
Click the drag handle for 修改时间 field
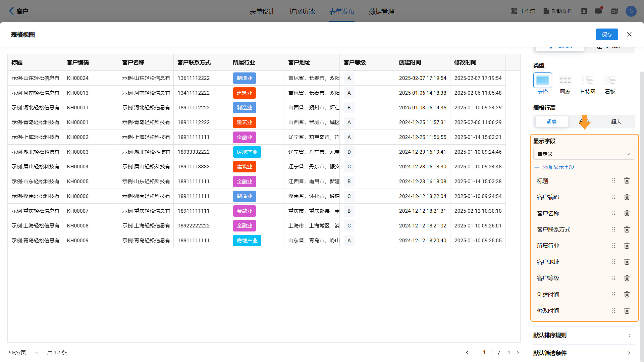click(x=613, y=311)
